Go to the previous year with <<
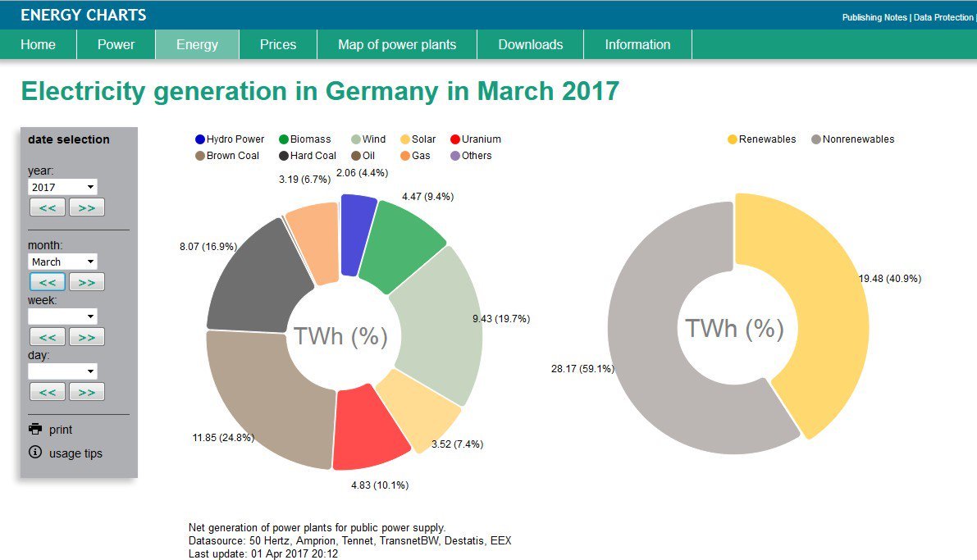Image resolution: width=977 pixels, height=560 pixels. (x=48, y=207)
